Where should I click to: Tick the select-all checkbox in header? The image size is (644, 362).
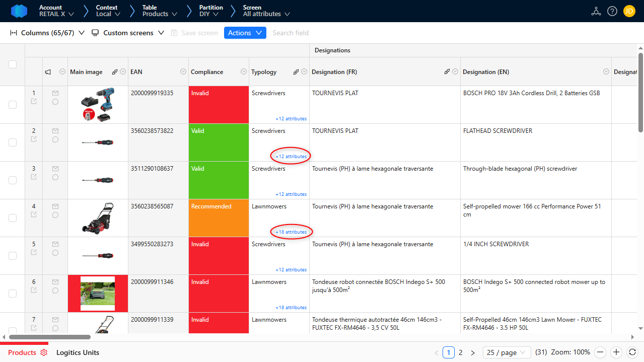(x=13, y=64)
